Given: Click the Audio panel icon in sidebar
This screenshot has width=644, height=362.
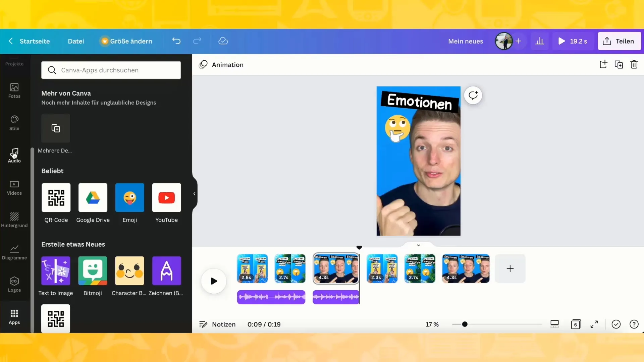Looking at the screenshot, I should click(x=14, y=155).
